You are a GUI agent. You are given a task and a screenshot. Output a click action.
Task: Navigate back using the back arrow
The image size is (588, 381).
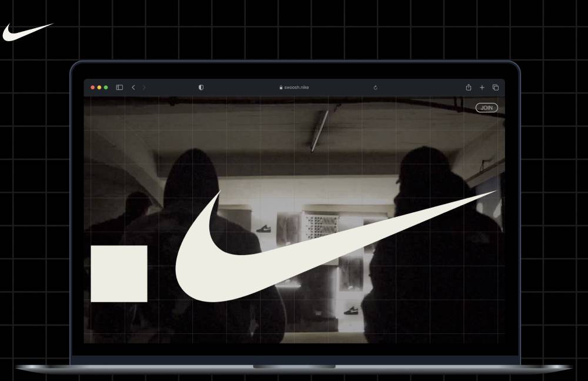pos(133,87)
